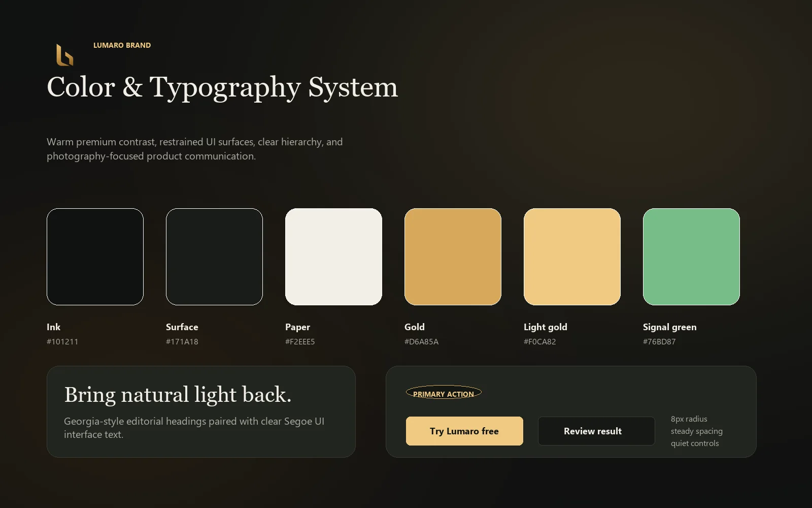Screen dimensions: 812x508
Task: Click the hex value #101211
Action: tap(62, 341)
